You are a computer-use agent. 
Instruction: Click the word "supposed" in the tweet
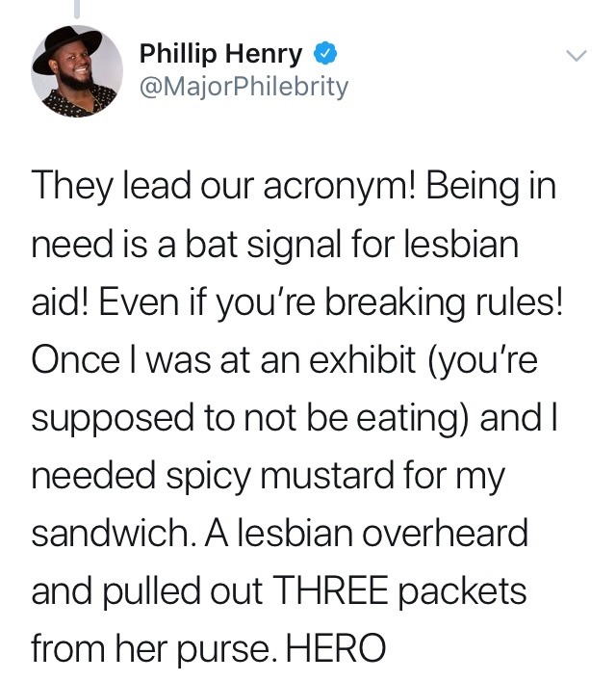coord(106,417)
